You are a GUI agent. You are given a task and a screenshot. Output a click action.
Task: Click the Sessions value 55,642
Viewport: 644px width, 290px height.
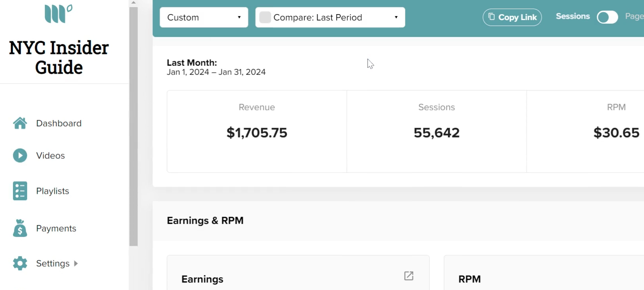tap(436, 133)
